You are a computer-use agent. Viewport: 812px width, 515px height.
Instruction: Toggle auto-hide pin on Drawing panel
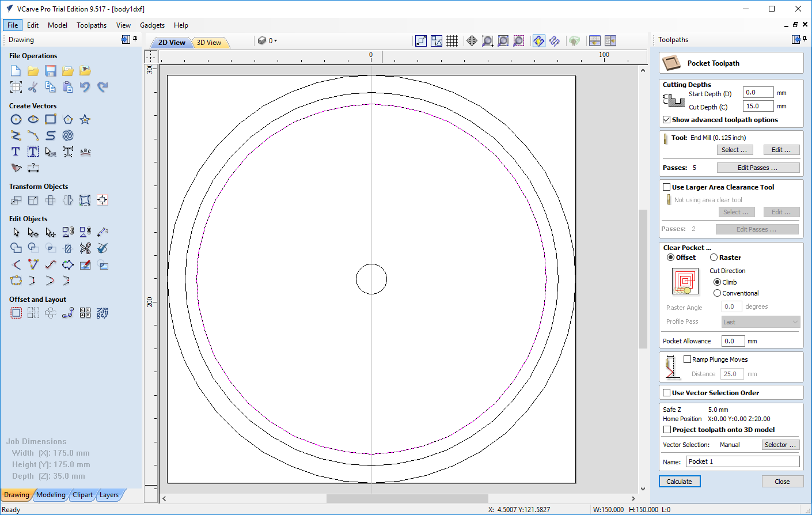[135, 39]
